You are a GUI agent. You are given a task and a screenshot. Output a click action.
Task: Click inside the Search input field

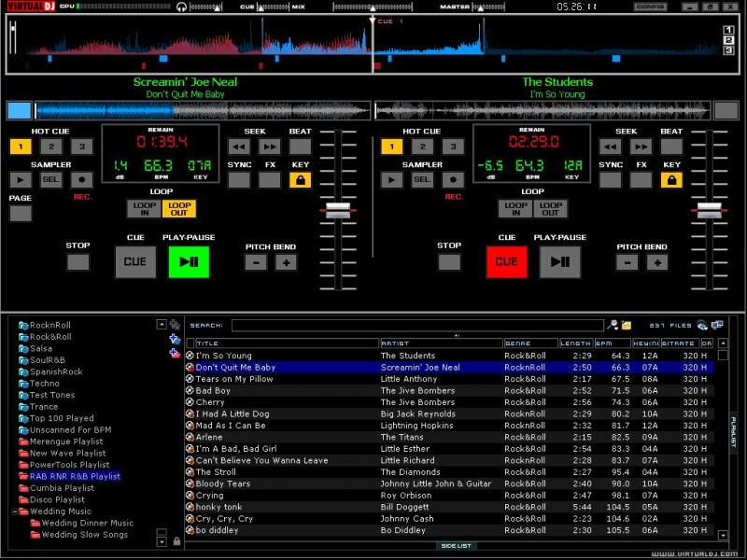click(x=417, y=325)
